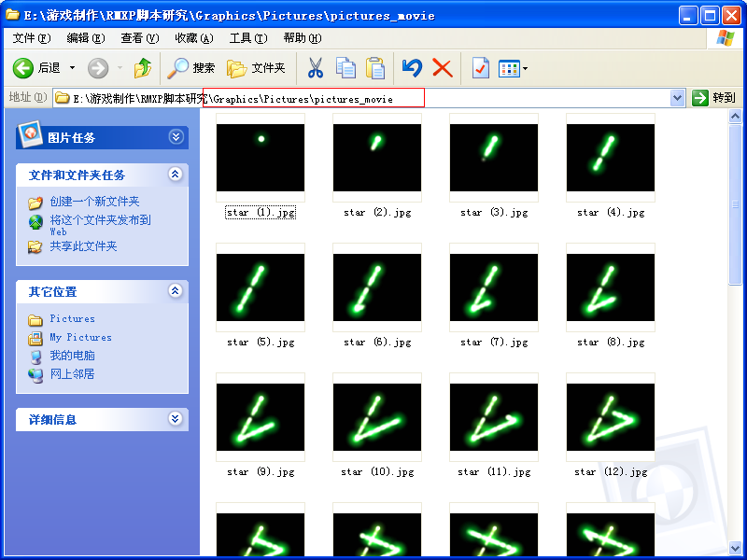The width and height of the screenshot is (747, 560).
Task: Collapse the 其它位置 panel chevron
Action: click(x=176, y=291)
